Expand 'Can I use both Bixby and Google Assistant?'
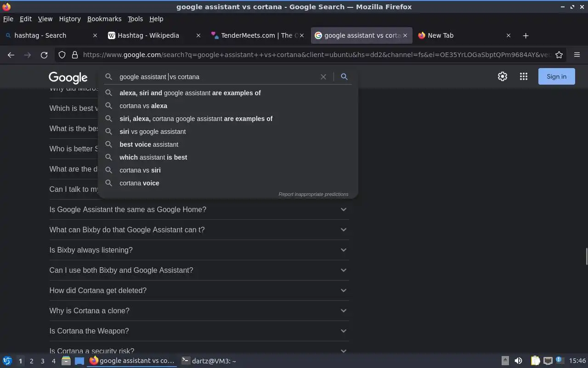Viewport: 588px width, 368px height. click(x=199, y=270)
